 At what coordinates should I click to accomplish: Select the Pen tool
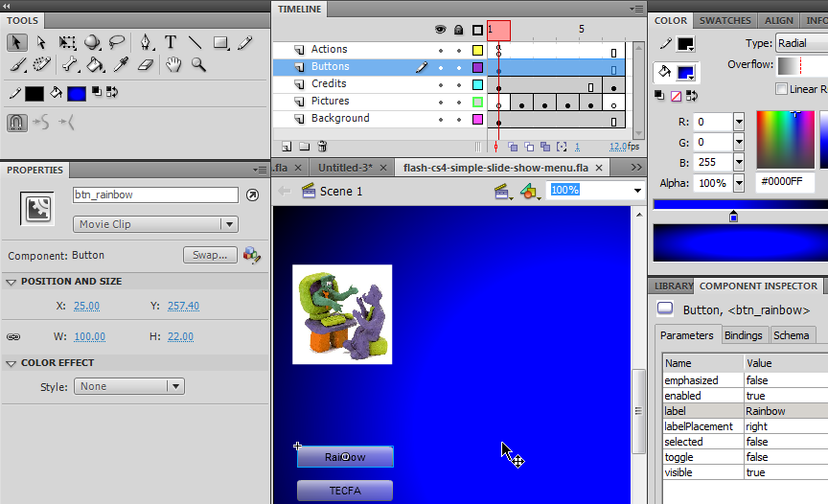point(146,42)
